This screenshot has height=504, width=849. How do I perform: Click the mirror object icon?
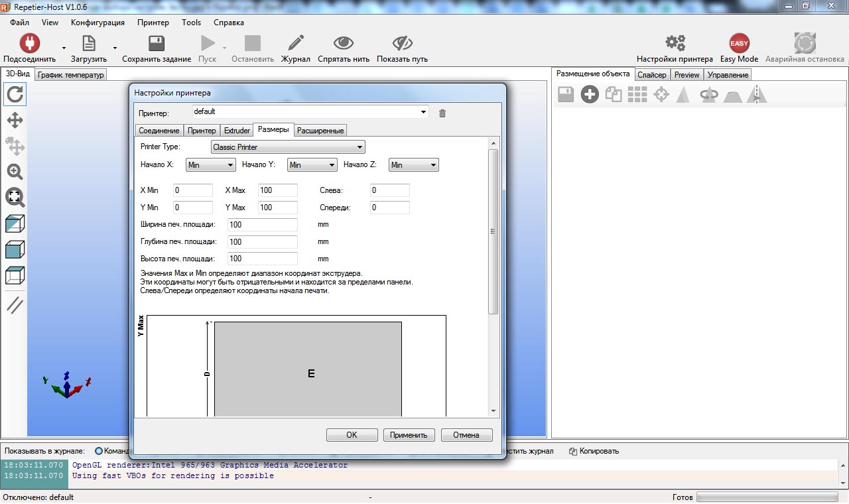coord(757,94)
